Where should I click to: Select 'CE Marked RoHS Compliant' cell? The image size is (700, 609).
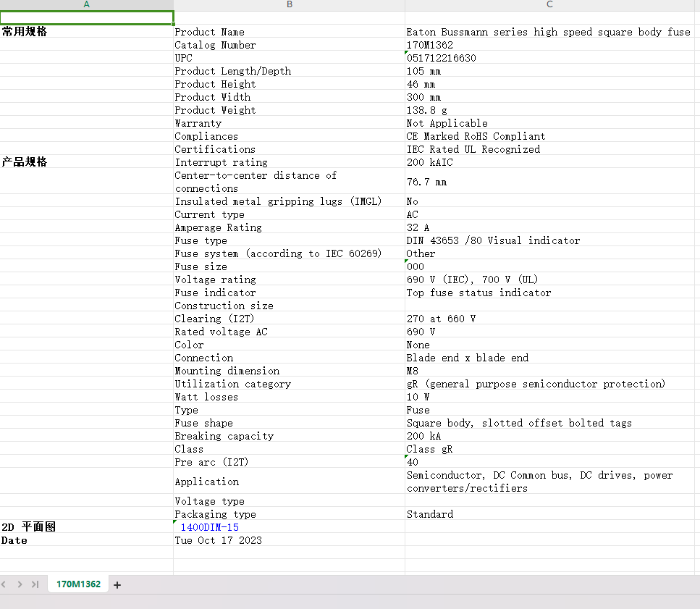coord(549,135)
